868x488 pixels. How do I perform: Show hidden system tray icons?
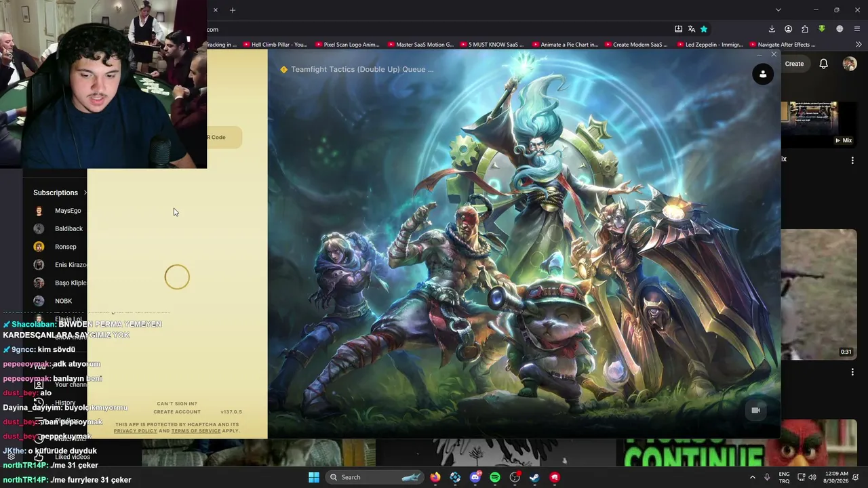752,477
